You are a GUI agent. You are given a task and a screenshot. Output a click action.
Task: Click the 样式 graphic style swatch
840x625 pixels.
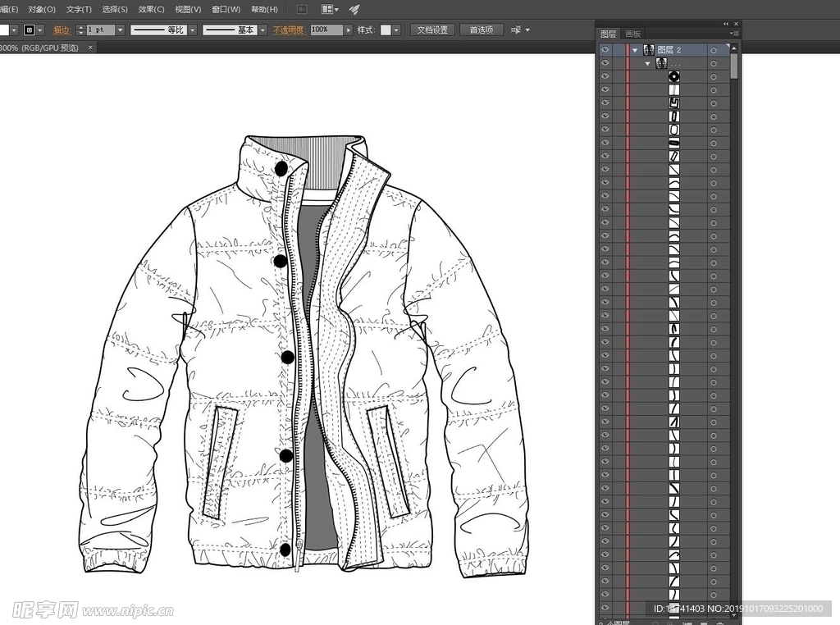click(x=386, y=30)
